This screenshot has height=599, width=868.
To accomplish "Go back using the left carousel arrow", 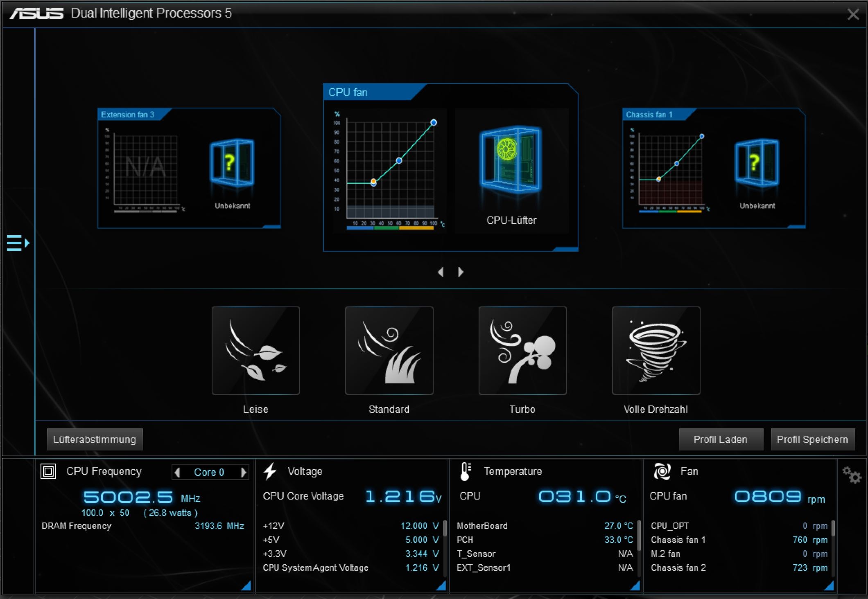I will pos(441,272).
